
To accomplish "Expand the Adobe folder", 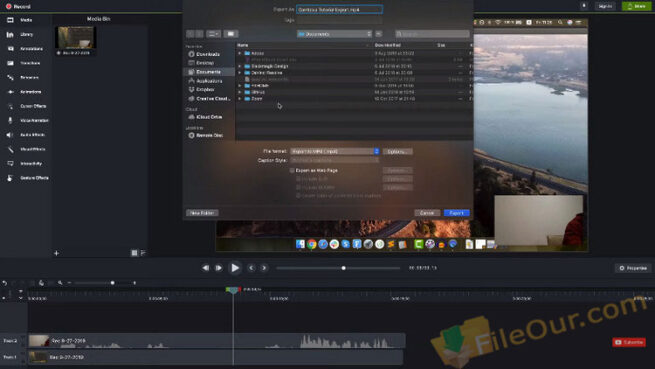I will (240, 53).
